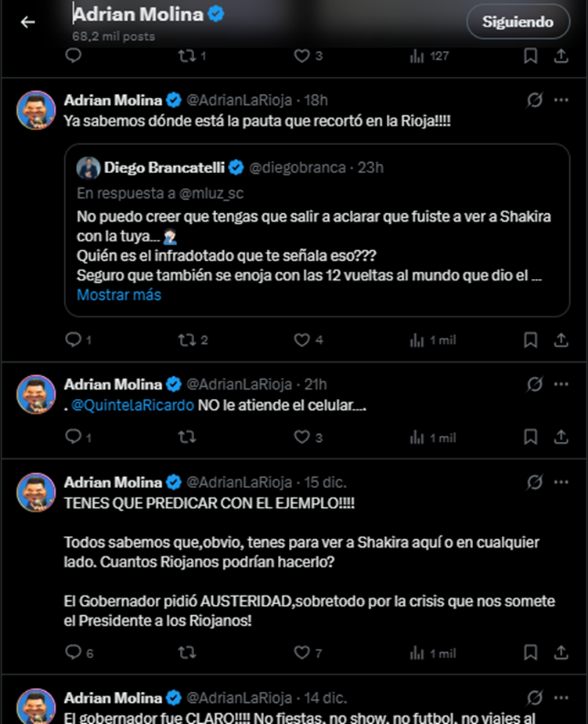Click Adrian Molina's avatar on the 21h tweet

[x=36, y=394]
